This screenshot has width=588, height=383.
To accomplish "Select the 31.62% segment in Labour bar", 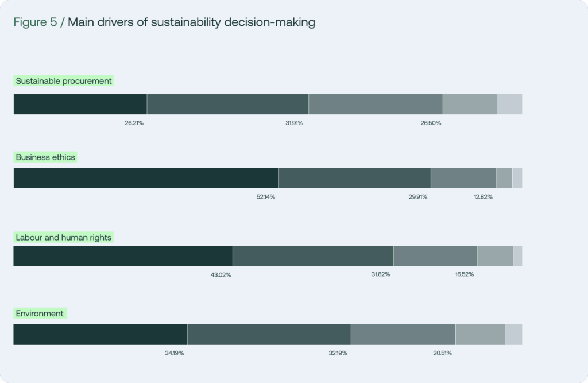I will click(x=313, y=256).
